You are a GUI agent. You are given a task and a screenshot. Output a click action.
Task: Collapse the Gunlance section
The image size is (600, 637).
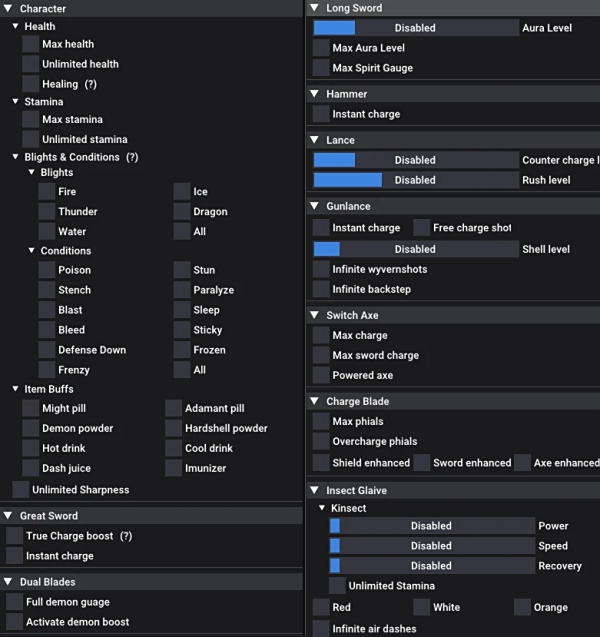coord(314,206)
